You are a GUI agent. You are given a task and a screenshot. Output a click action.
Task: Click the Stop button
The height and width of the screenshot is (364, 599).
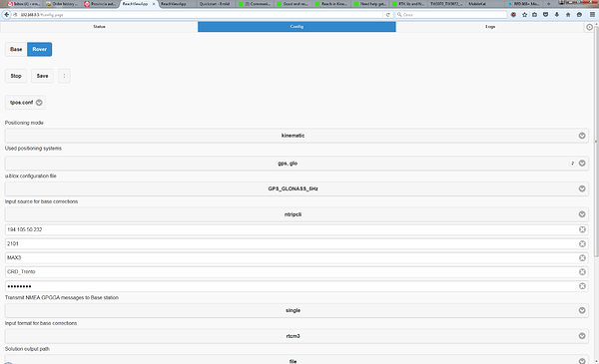[16, 76]
